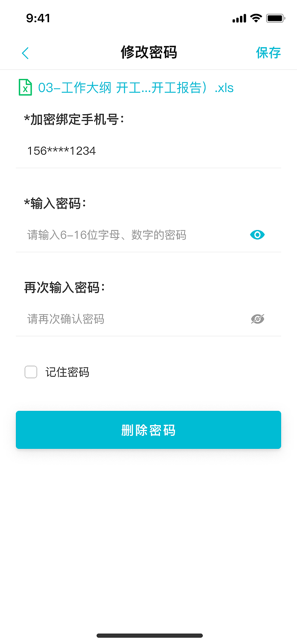297x644 pixels.
Task: Toggle password visibility eye icon
Action: tap(257, 235)
